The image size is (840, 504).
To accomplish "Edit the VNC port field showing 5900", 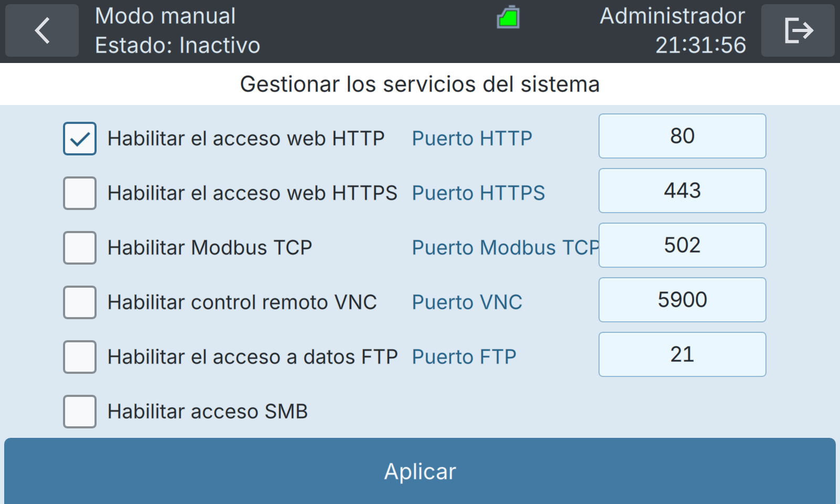I will click(682, 300).
